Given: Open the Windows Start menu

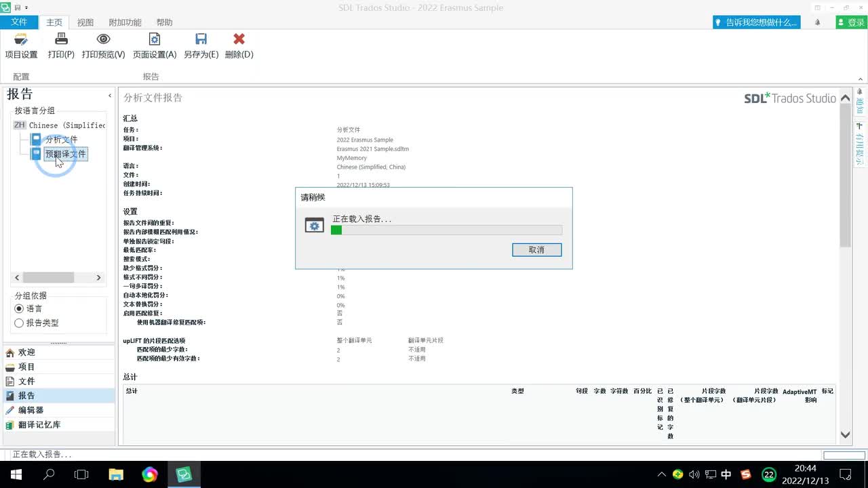Looking at the screenshot, I should [x=16, y=474].
